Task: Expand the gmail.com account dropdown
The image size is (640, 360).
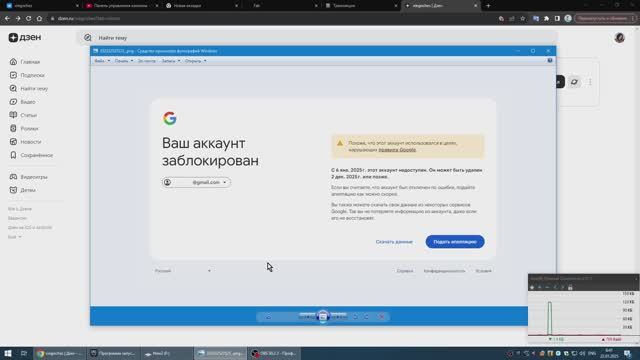Action: coord(196,182)
